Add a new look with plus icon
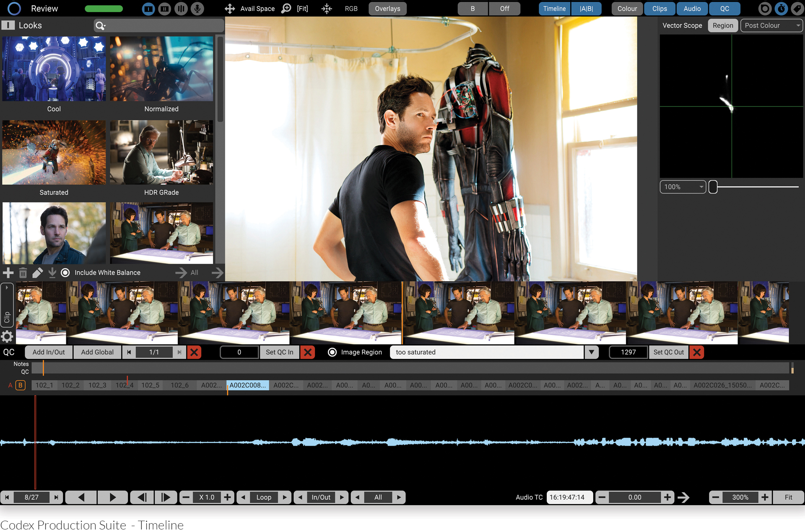 tap(8, 273)
